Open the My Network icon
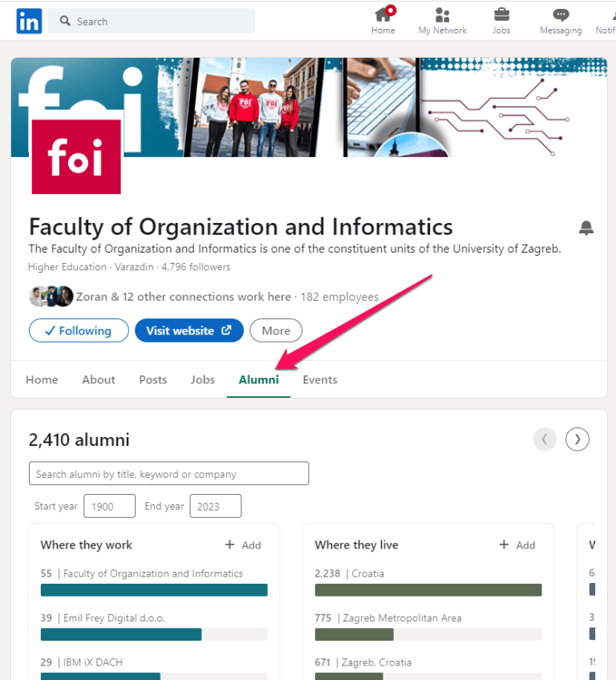Viewport: 616px width, 680px height. (x=442, y=16)
